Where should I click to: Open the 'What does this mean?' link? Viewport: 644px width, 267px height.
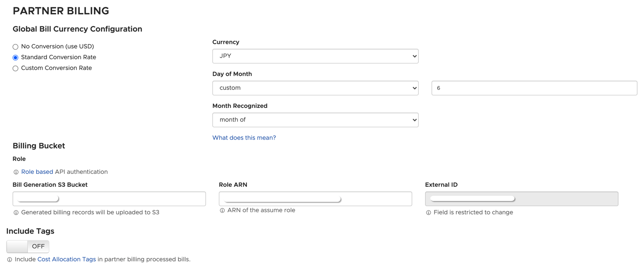point(244,138)
